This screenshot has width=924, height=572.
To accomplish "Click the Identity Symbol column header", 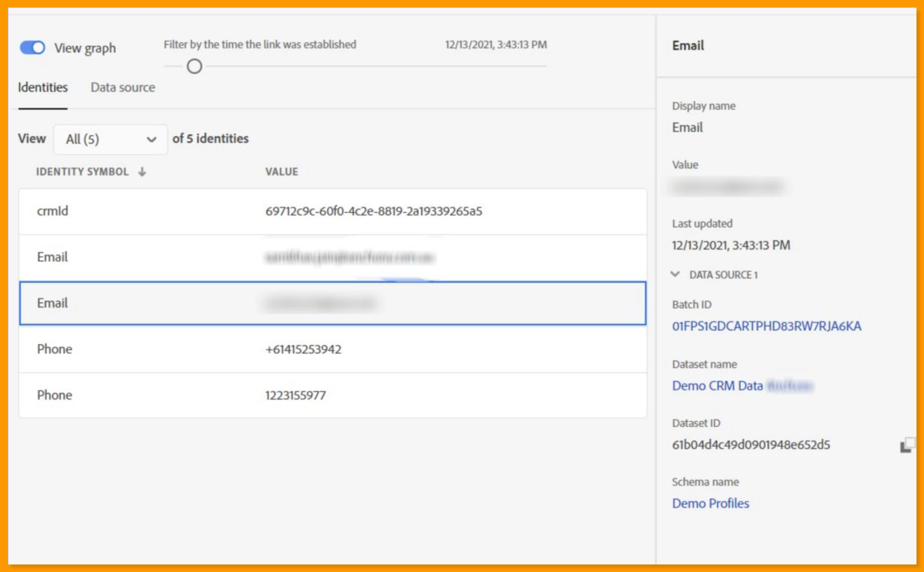I will tap(82, 172).
